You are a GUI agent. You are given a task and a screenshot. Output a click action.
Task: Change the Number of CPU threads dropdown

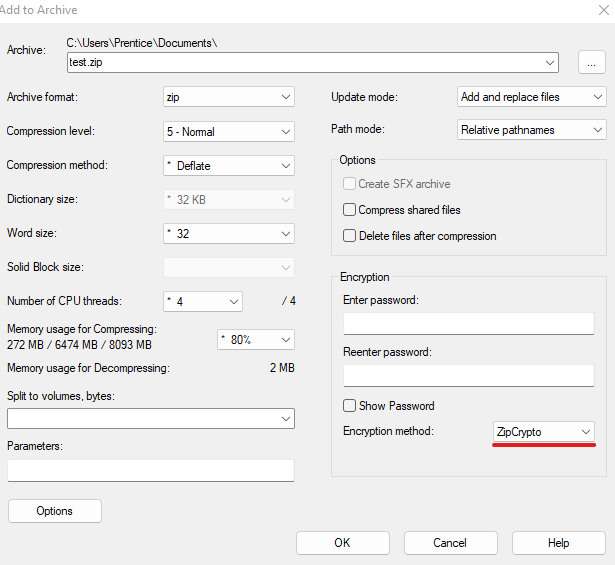(203, 301)
